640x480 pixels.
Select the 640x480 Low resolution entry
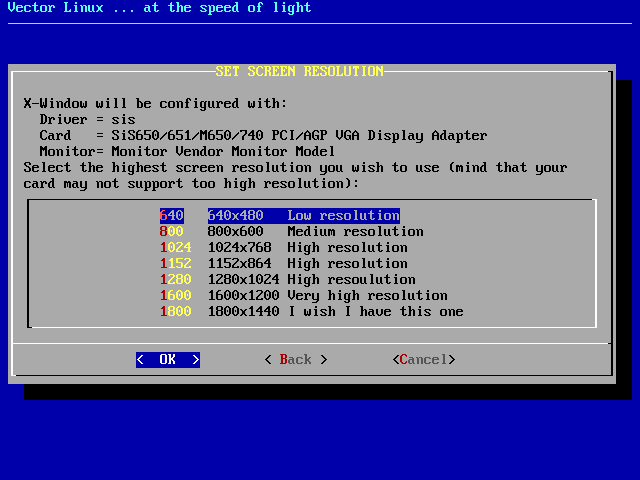click(x=303, y=215)
